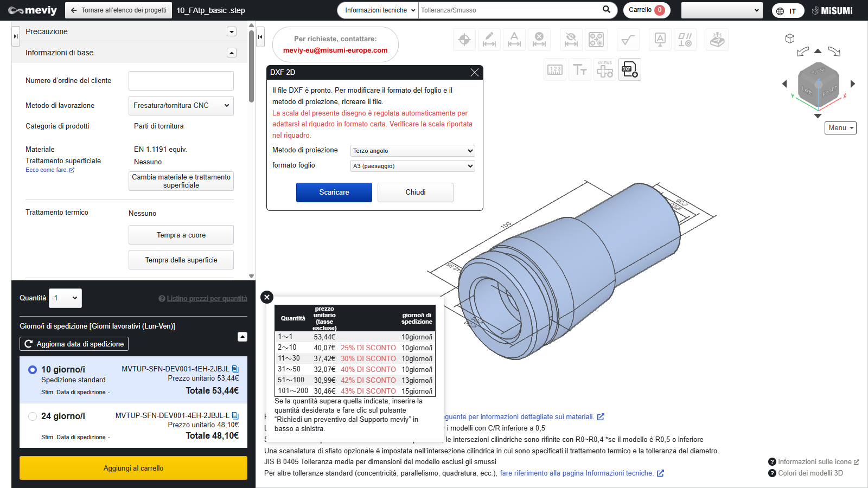Open the Metodo di proiezione dropdown
This screenshot has width=868, height=488.
coord(413,151)
